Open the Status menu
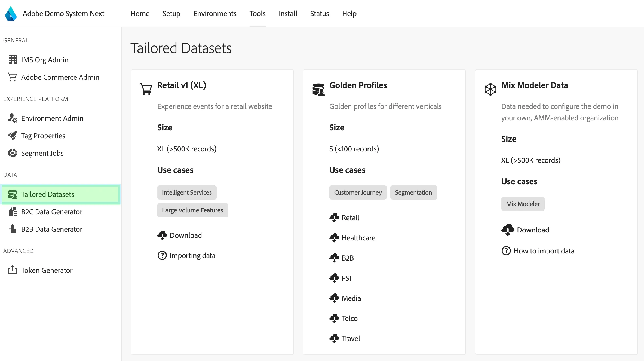 pos(320,14)
